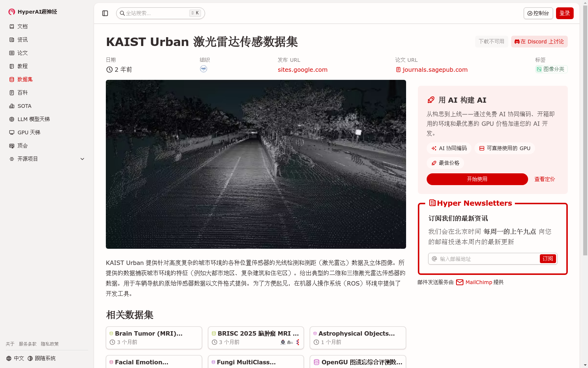Screen dimensions: 588x368
Task: Click the red 登录 button
Action: [565, 13]
